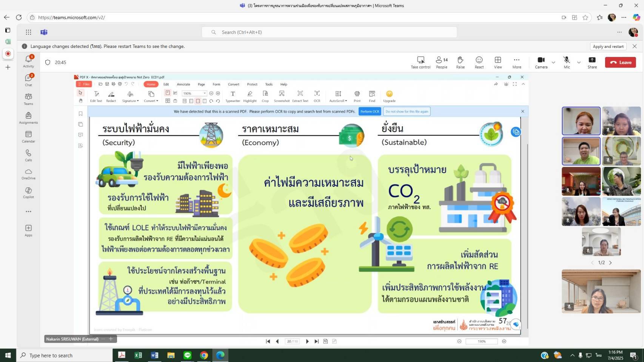Change the meeting View layout
This screenshot has height=362, width=644.
click(498, 62)
